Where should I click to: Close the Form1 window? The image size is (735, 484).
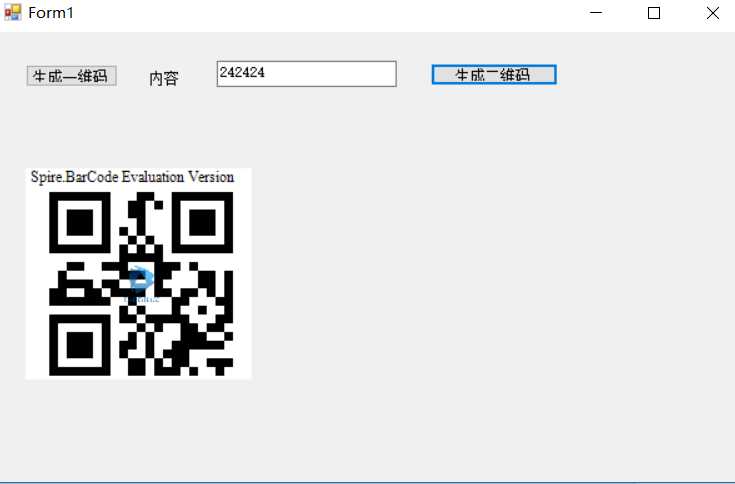click(712, 13)
